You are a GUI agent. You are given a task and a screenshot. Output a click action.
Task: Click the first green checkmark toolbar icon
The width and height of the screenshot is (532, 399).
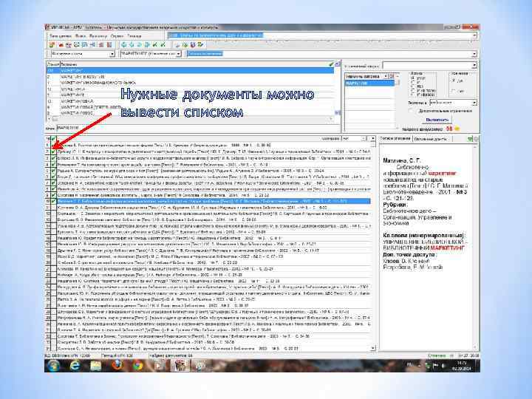155,44
